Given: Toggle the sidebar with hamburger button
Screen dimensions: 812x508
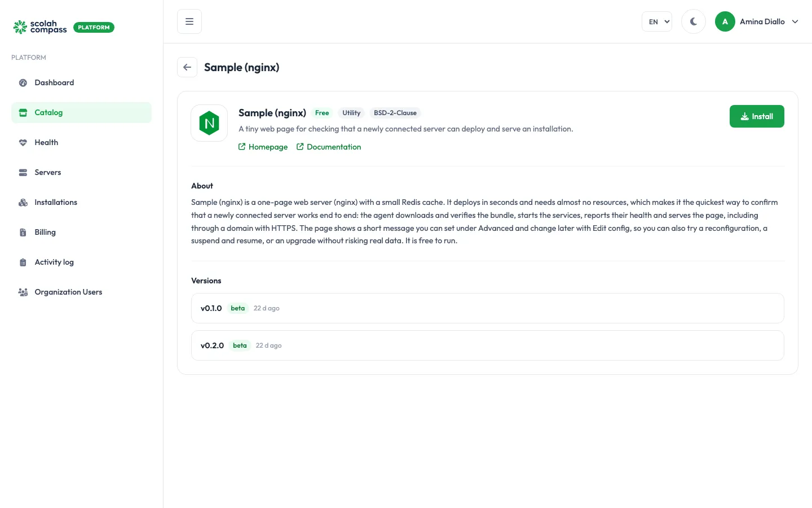Looking at the screenshot, I should point(189,21).
